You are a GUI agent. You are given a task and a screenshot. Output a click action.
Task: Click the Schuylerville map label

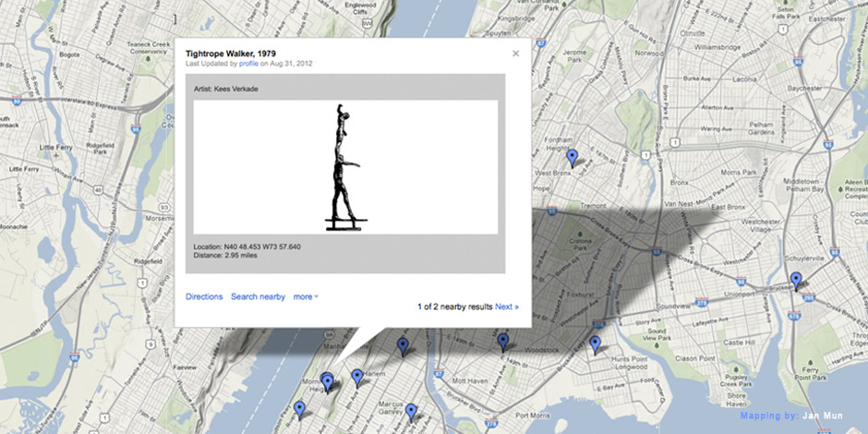(803, 258)
